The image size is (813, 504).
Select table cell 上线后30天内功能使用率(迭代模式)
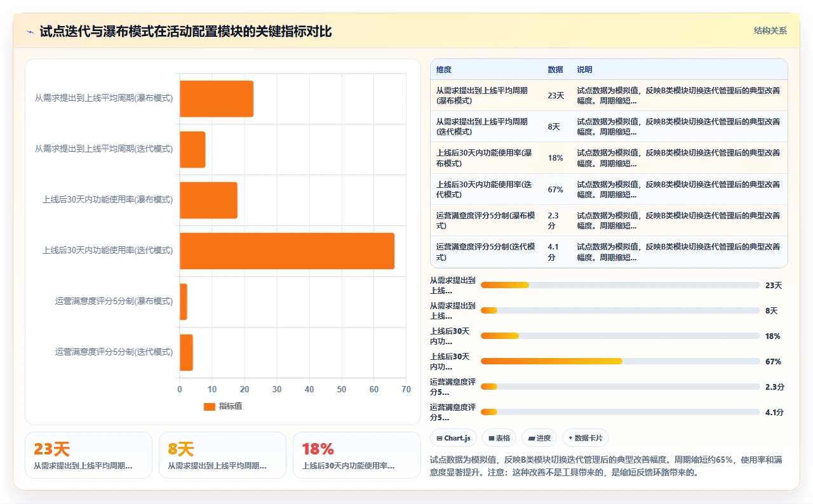pos(487,189)
